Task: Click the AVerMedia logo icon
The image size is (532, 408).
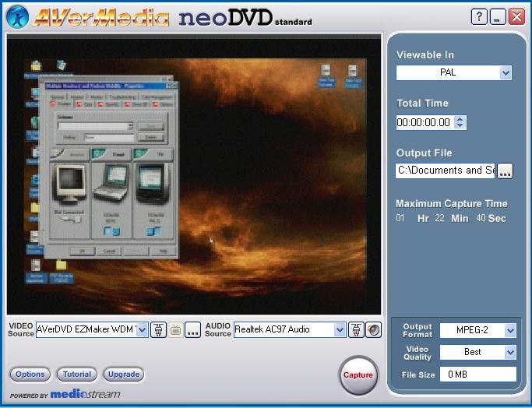Action: tap(17, 17)
